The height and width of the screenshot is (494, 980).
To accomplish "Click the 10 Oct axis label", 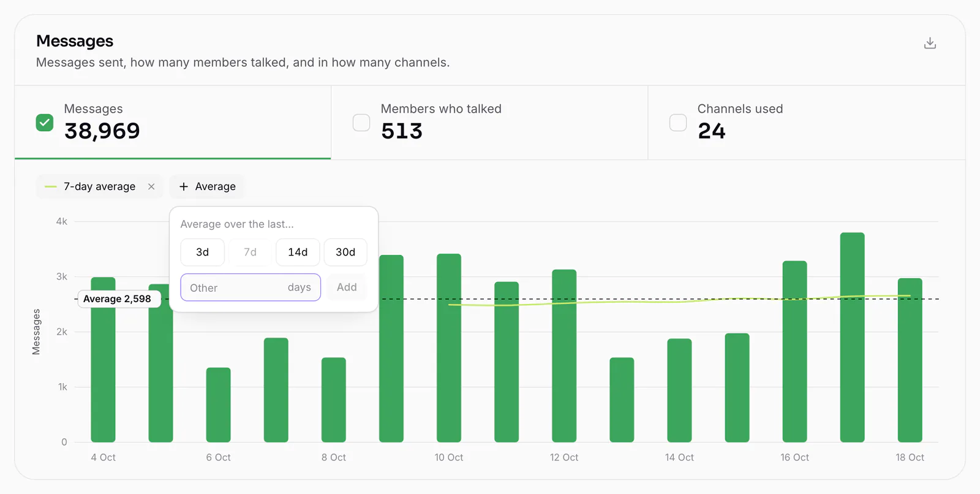I will pyautogui.click(x=449, y=457).
